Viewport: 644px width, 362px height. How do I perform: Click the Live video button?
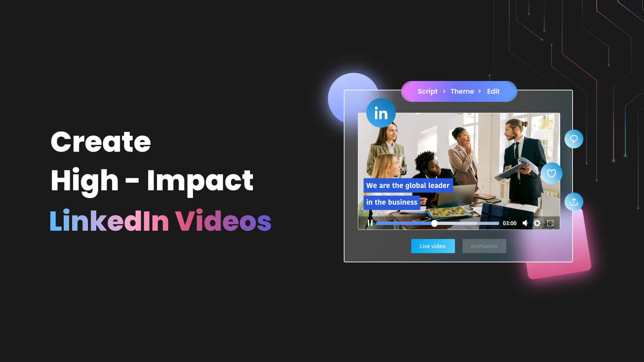coord(433,246)
